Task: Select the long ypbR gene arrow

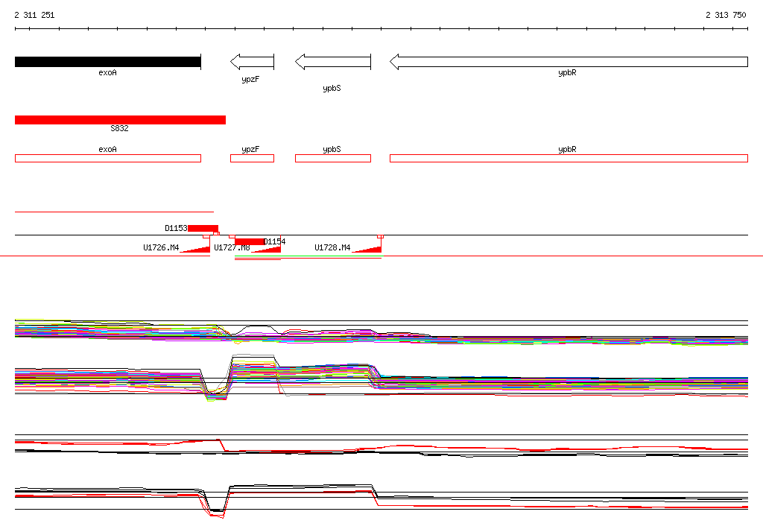Action: point(569,62)
